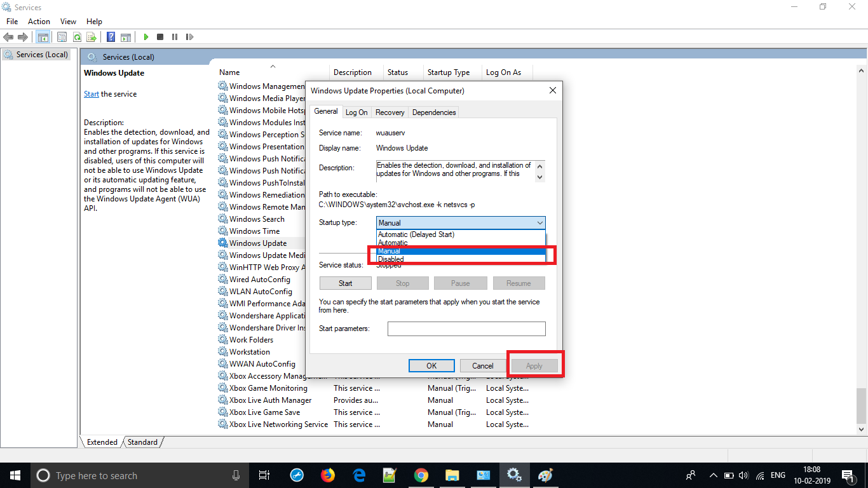Click the Export List toolbar icon
Screen dimensions: 868x488
[x=92, y=37]
